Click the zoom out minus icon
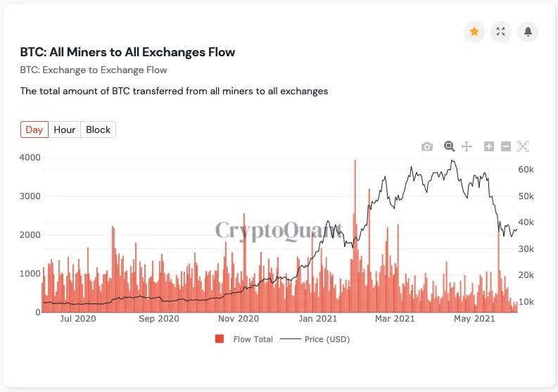This screenshot has width=558, height=392. (x=506, y=146)
